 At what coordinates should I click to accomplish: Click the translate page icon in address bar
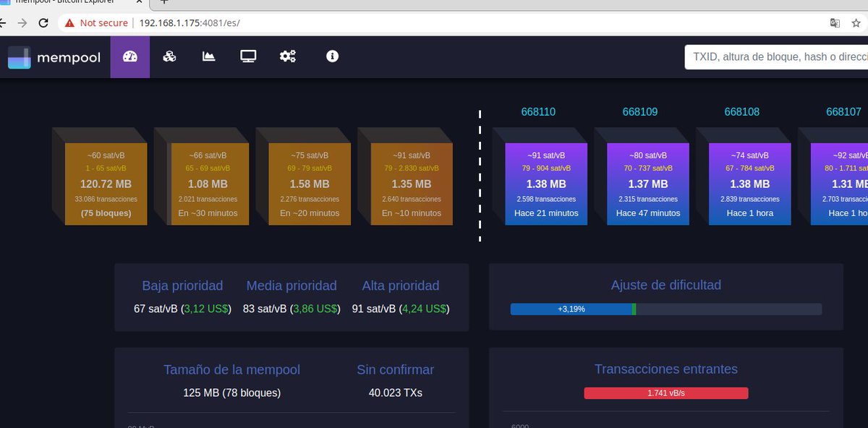[835, 23]
